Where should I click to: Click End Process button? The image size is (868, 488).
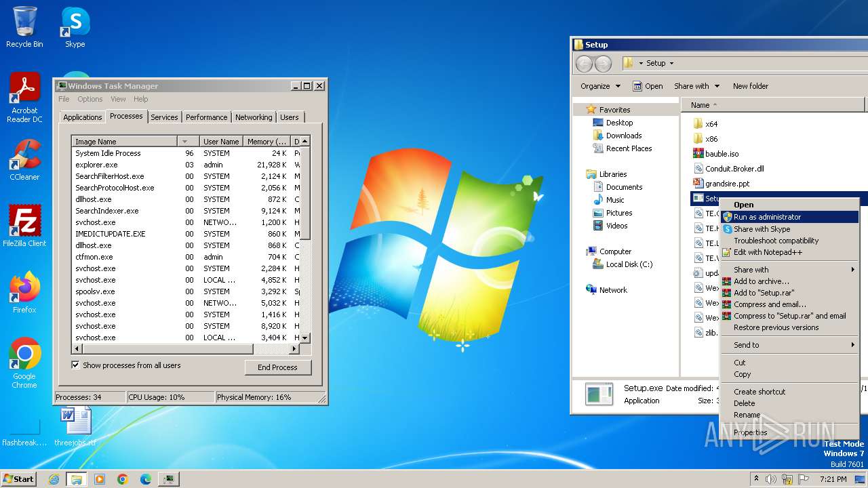pyautogui.click(x=277, y=367)
